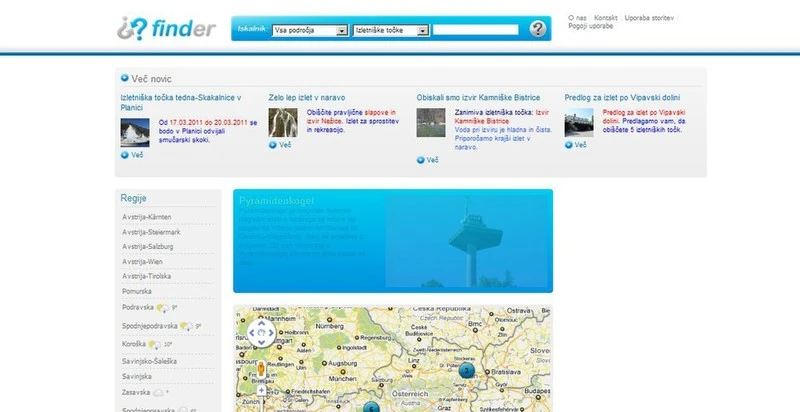Click the search text input field

(x=476, y=30)
